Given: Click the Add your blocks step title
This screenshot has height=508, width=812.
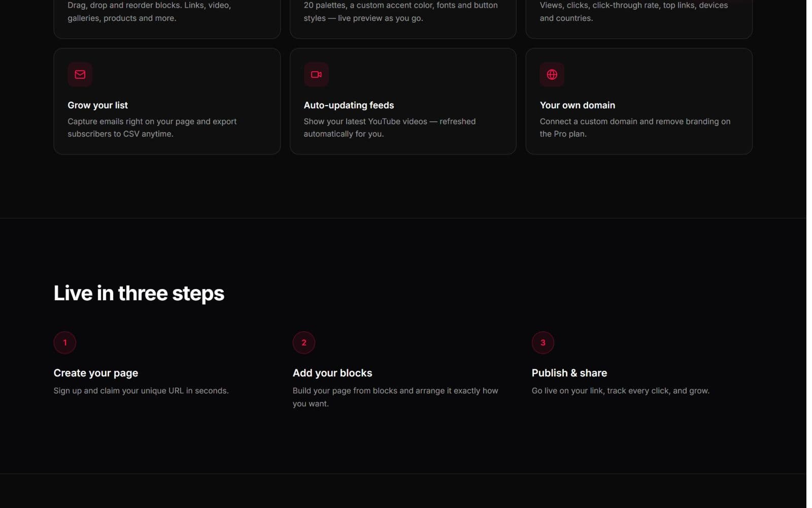Looking at the screenshot, I should tap(332, 373).
